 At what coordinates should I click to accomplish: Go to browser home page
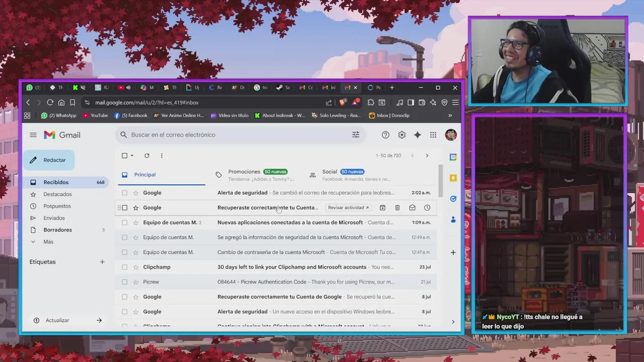[x=61, y=103]
